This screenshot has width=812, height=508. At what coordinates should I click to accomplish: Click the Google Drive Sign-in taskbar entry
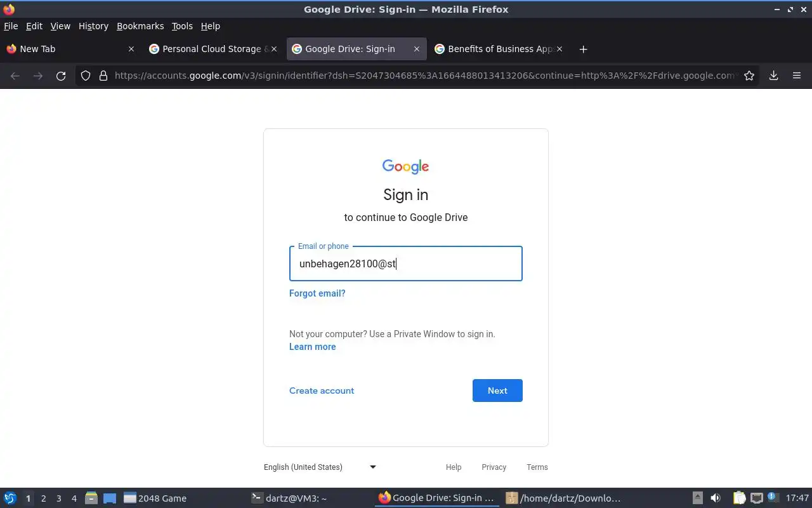pyautogui.click(x=437, y=498)
